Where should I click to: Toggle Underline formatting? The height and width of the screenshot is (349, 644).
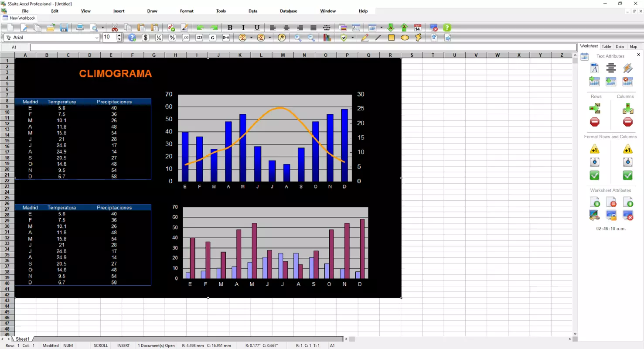[x=257, y=27]
